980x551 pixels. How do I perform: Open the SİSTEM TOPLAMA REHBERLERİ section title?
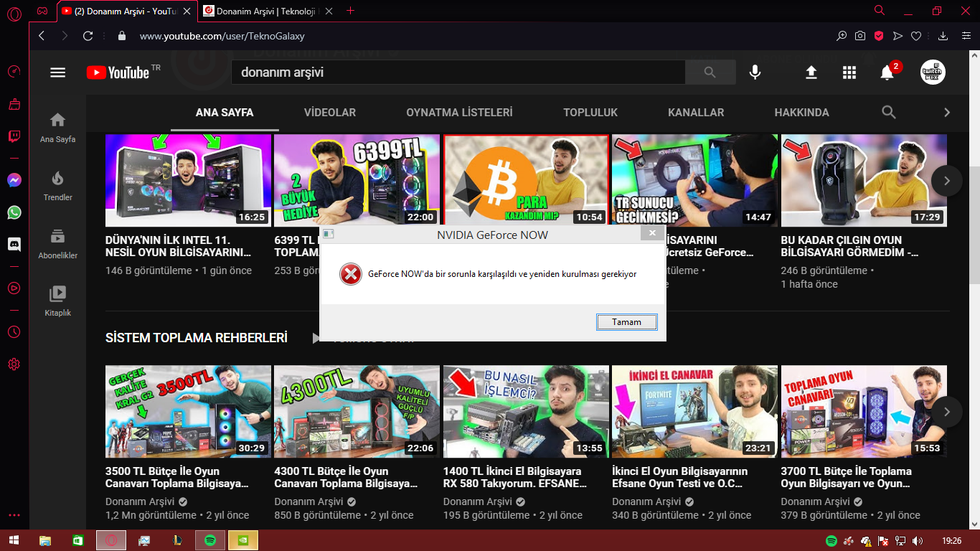(x=197, y=338)
